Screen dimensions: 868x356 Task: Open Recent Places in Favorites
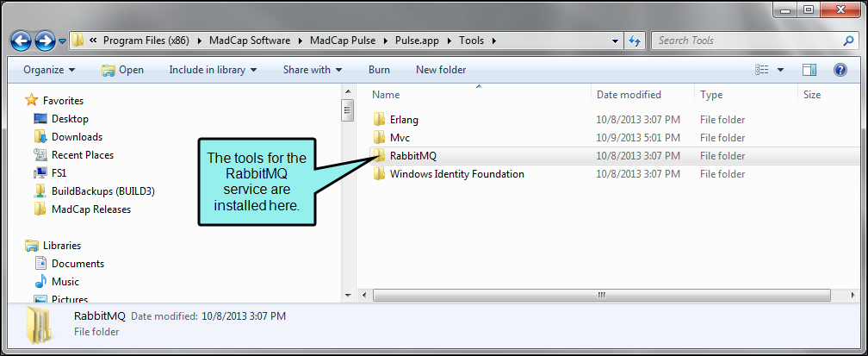point(83,155)
